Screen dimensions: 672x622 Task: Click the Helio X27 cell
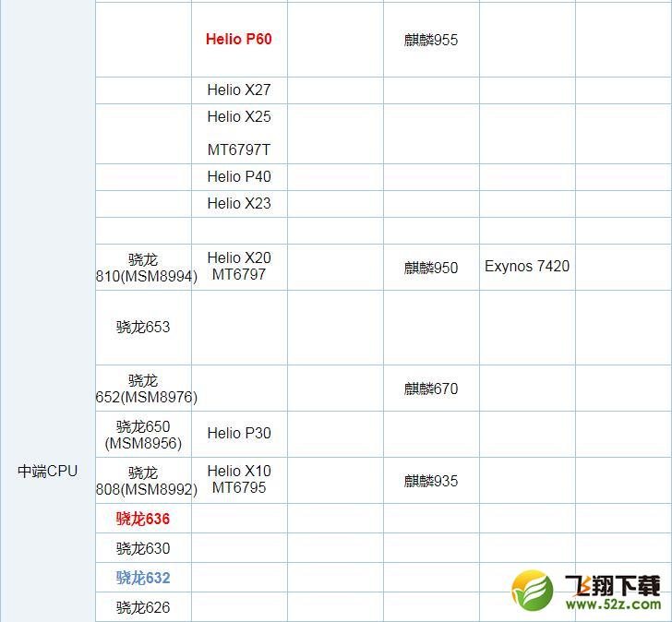[x=239, y=90]
